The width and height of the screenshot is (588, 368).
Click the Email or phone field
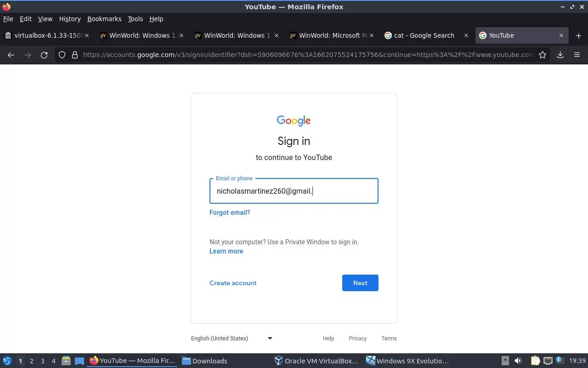(294, 191)
